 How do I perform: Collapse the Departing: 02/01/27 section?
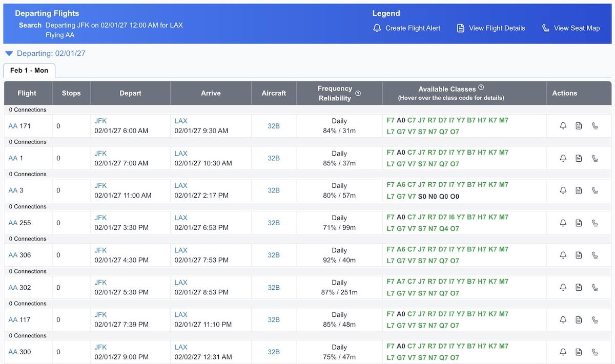(9, 53)
